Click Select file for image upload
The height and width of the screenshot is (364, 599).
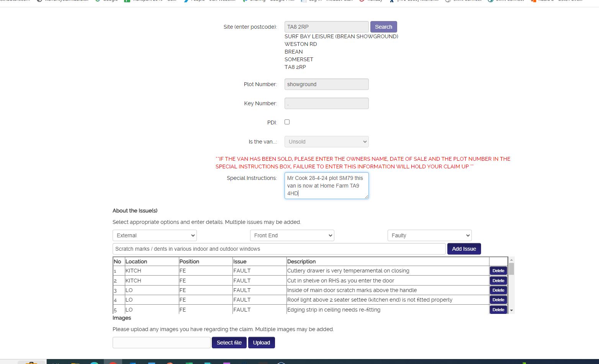[x=229, y=343]
